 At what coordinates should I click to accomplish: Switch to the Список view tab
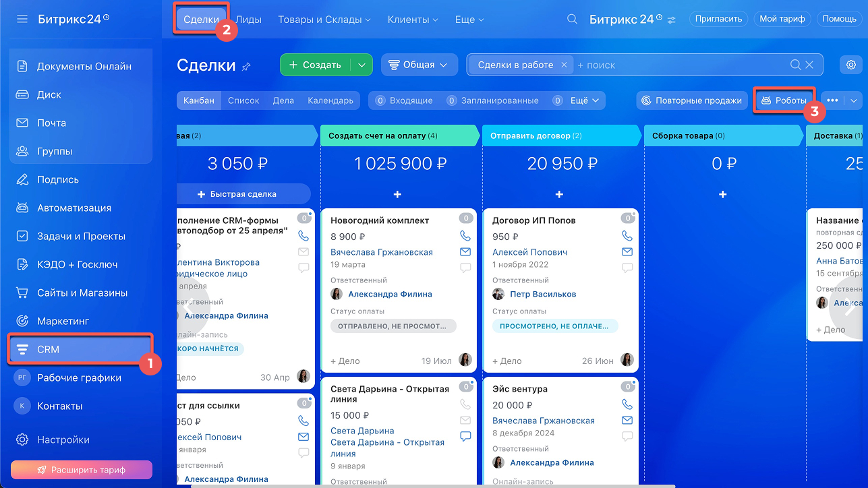tap(243, 100)
